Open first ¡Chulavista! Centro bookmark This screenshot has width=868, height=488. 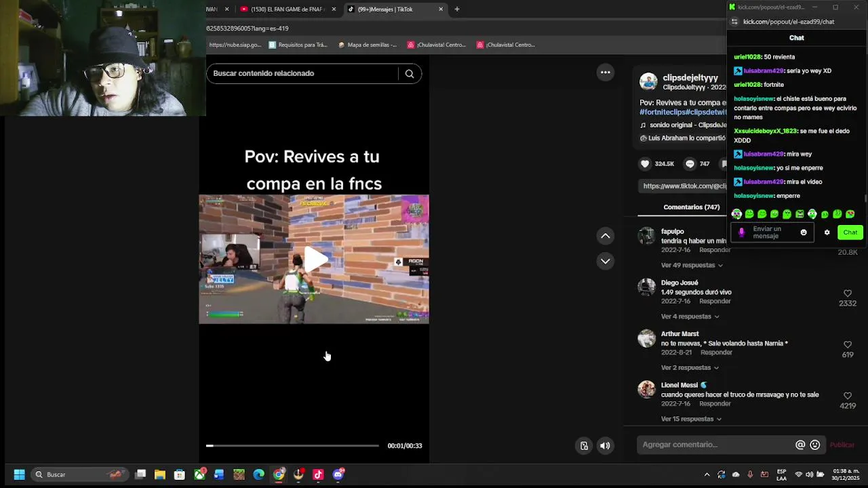click(x=437, y=45)
